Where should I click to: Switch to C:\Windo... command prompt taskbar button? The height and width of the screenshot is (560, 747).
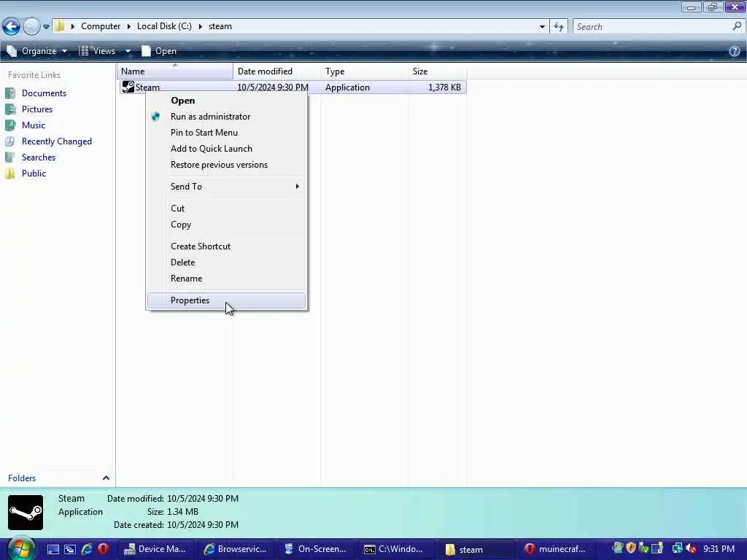click(395, 550)
